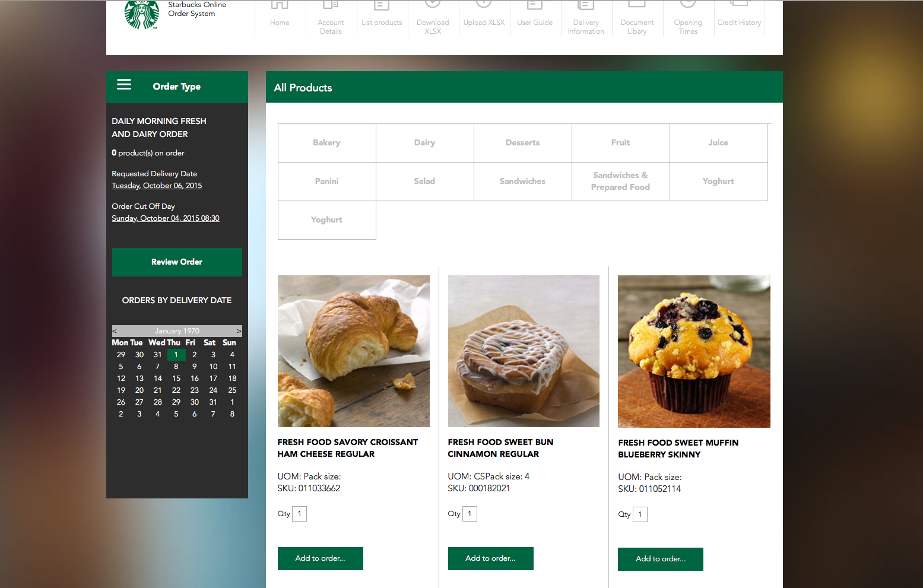Switch to the Bakery category
Viewport: 923px width, 588px height.
(x=326, y=142)
